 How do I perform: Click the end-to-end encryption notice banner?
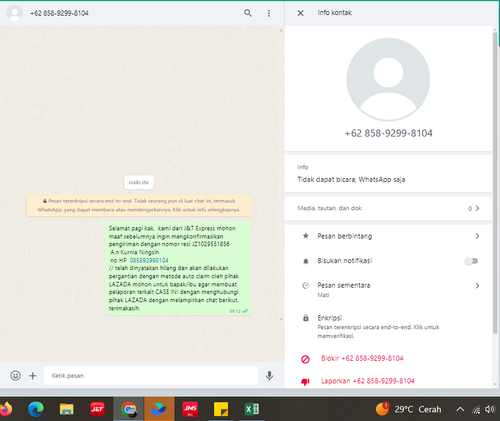pos(139,205)
